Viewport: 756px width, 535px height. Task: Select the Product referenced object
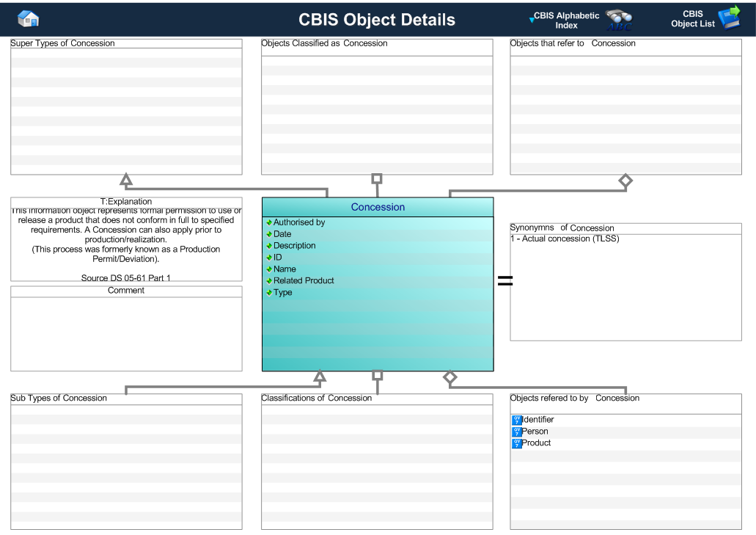click(x=536, y=443)
